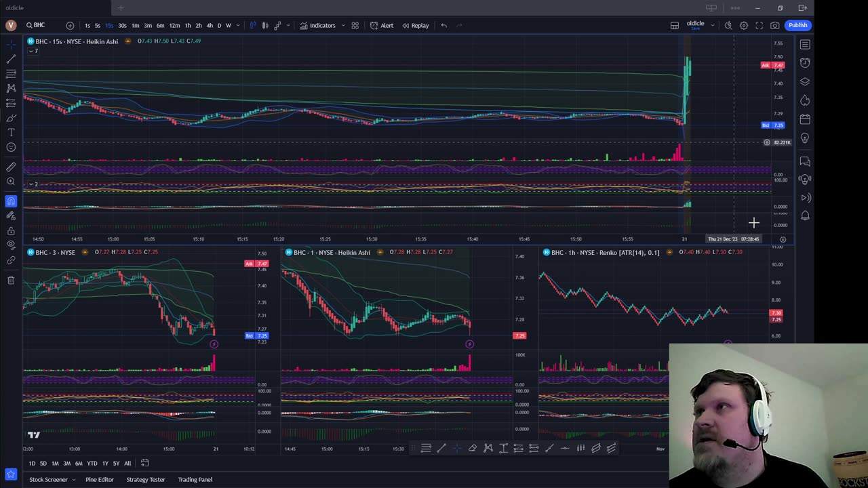Open the Pine Editor tab

tap(100, 480)
